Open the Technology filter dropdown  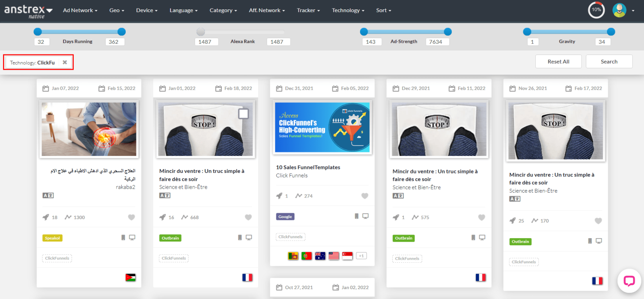(348, 10)
